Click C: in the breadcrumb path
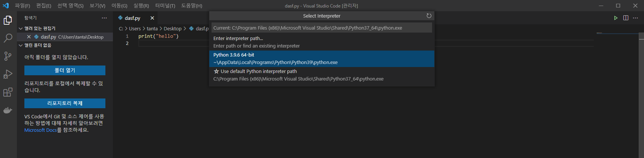 pos(121,28)
